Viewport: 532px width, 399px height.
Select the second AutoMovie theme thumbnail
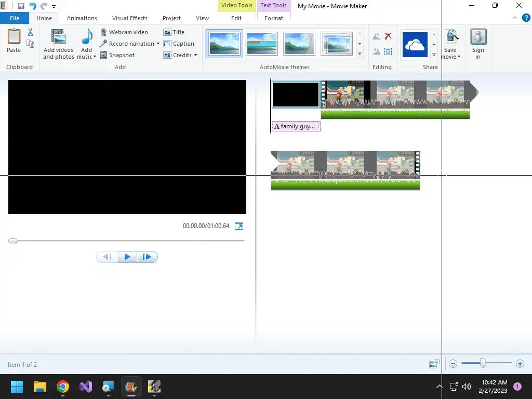pos(262,44)
